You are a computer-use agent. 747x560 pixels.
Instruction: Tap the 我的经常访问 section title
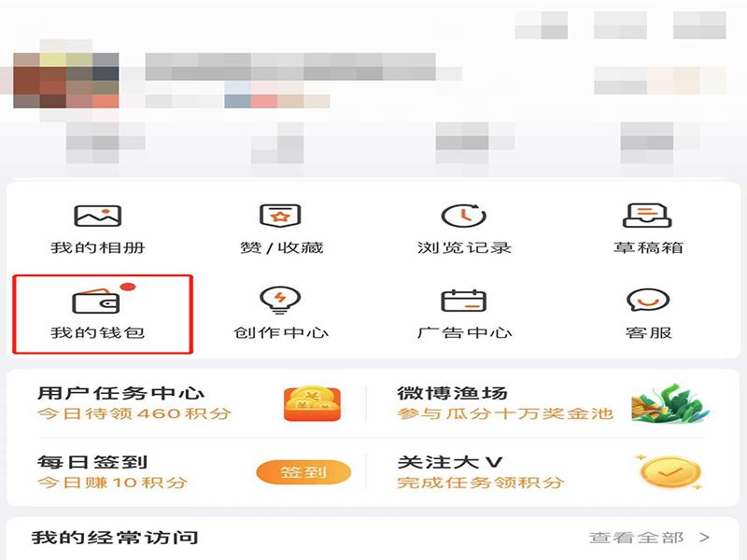(x=115, y=538)
